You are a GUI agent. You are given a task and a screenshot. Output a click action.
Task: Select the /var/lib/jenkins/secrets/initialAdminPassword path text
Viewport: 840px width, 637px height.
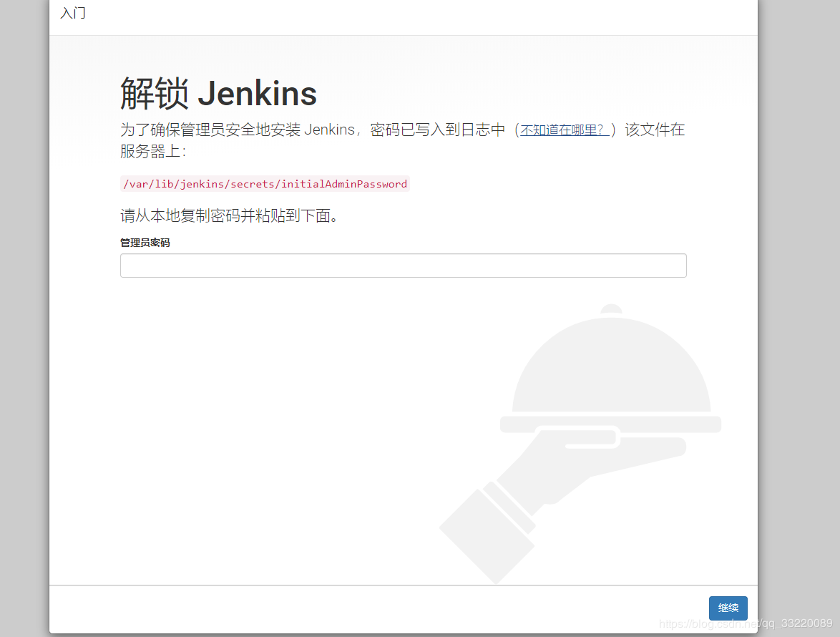click(265, 184)
